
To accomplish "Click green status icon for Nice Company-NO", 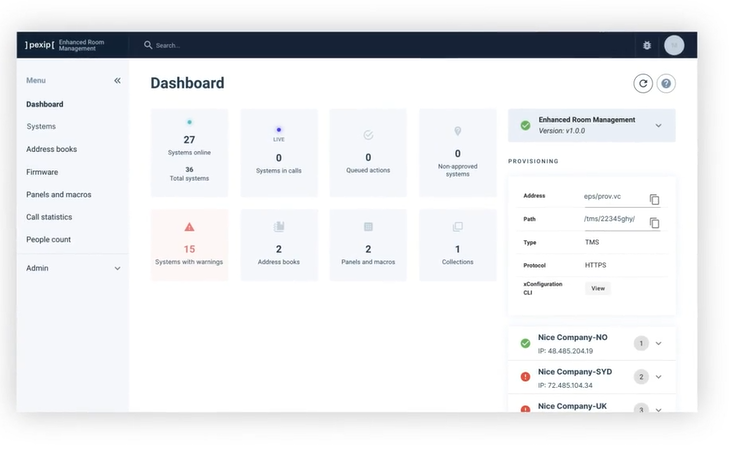I will (526, 344).
